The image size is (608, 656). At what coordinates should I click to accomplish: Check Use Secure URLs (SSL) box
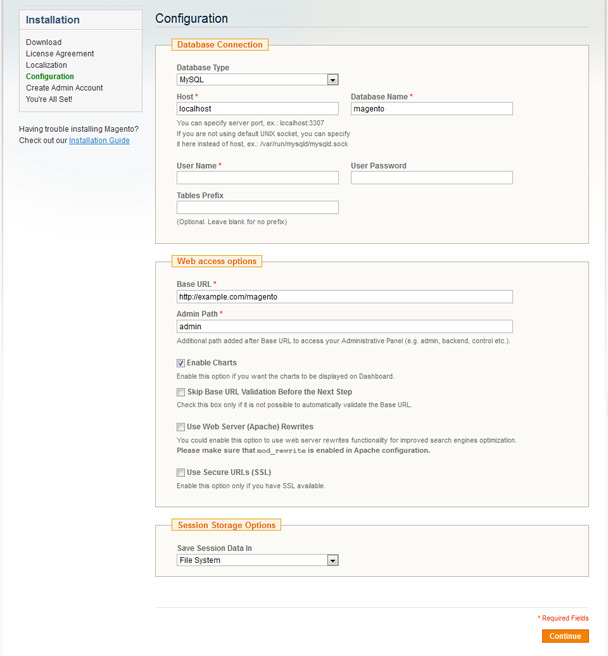pyautogui.click(x=181, y=473)
